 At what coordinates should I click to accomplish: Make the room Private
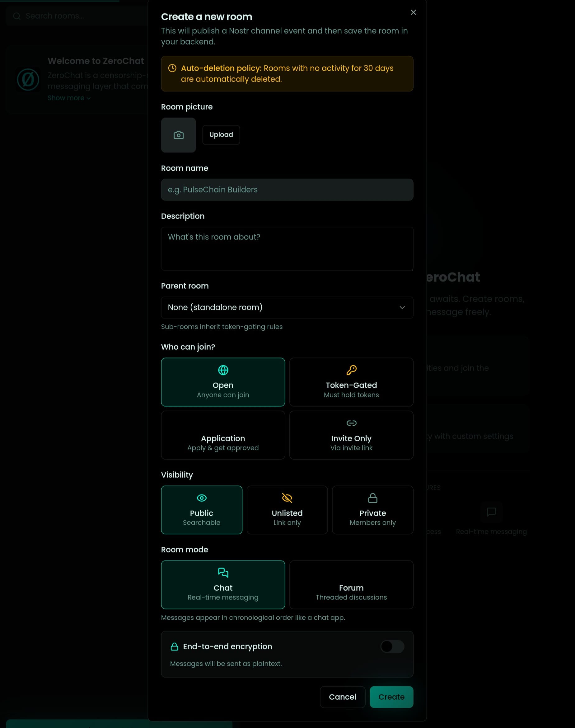[373, 510]
